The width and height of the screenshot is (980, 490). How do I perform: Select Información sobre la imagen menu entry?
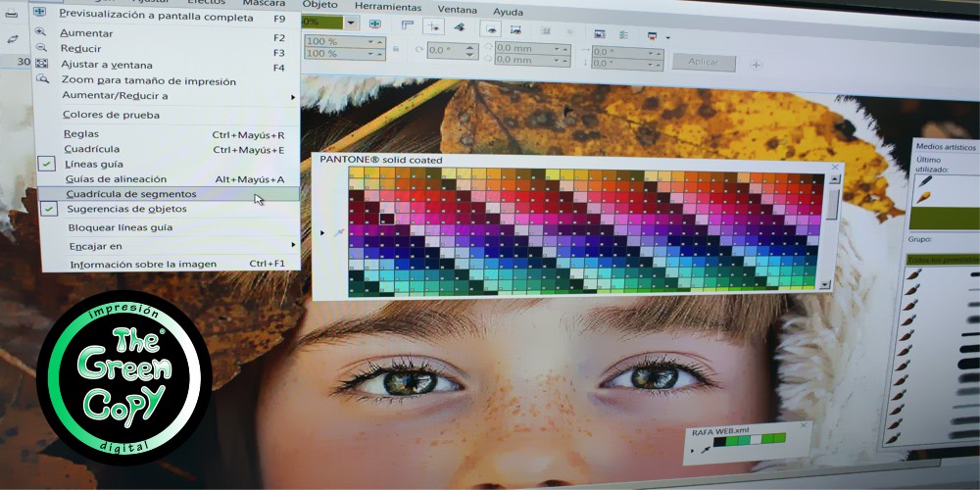coord(142,264)
